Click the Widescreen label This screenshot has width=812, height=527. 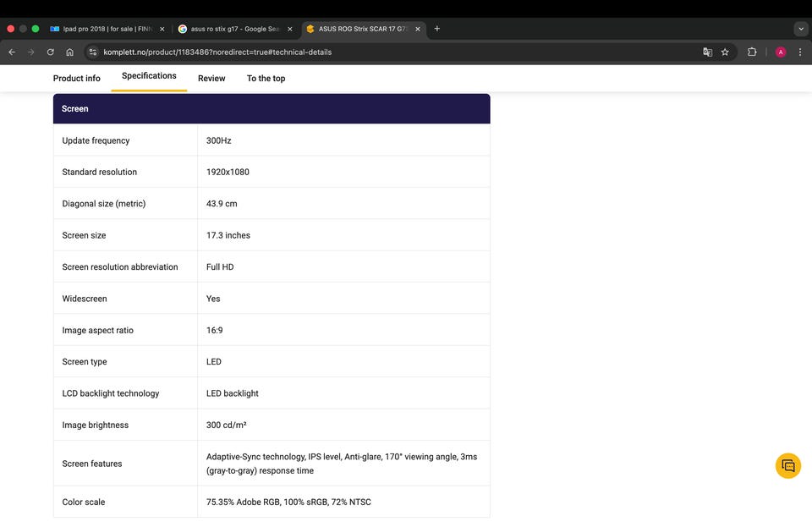pos(85,299)
